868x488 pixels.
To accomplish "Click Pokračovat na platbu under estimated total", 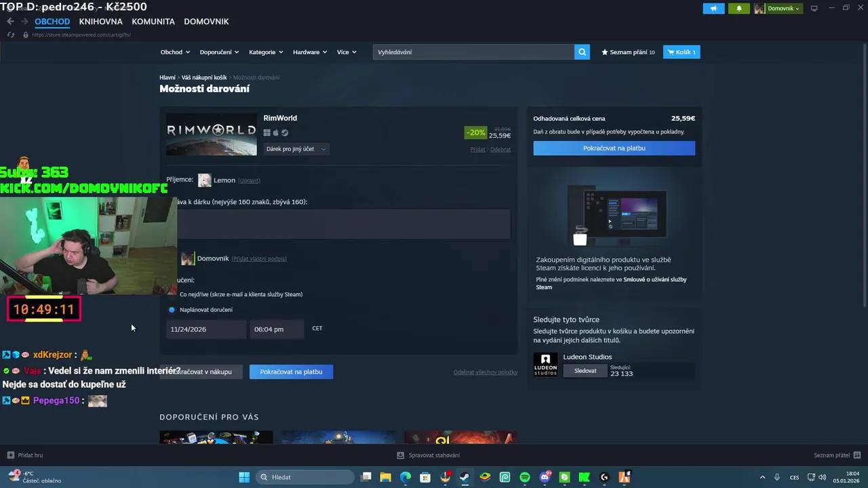I will tap(614, 148).
